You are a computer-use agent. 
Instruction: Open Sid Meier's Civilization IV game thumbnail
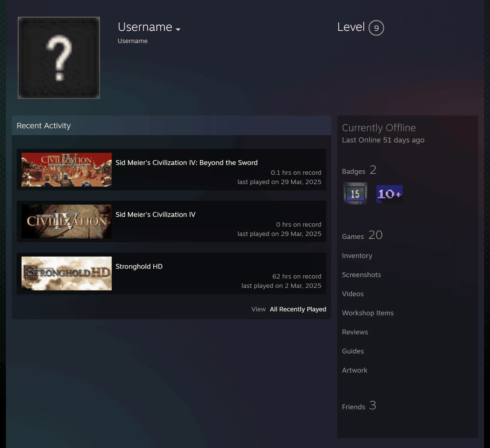(67, 222)
